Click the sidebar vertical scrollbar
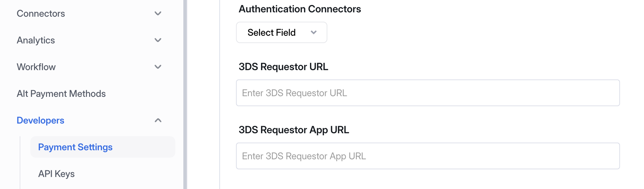This screenshot has width=644, height=189. click(x=185, y=94)
